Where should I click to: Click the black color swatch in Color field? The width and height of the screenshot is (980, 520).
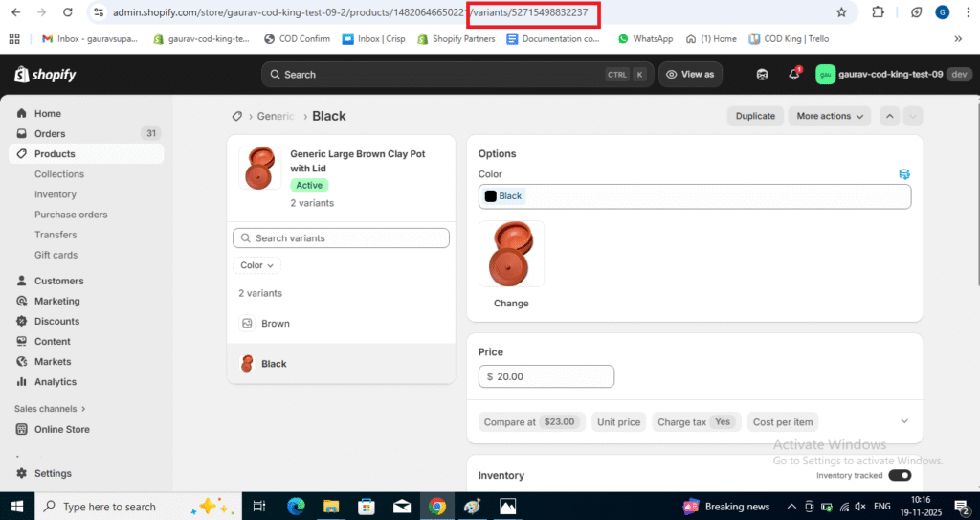click(491, 196)
